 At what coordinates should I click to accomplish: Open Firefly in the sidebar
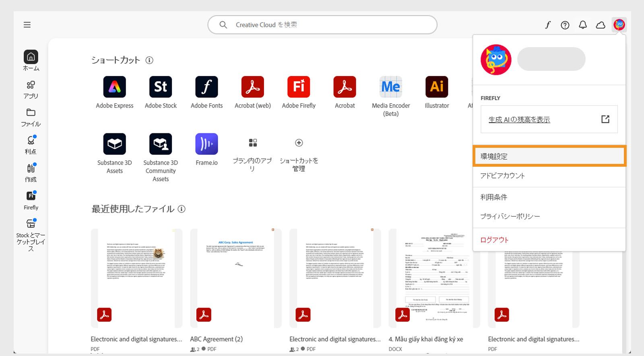pyautogui.click(x=31, y=201)
